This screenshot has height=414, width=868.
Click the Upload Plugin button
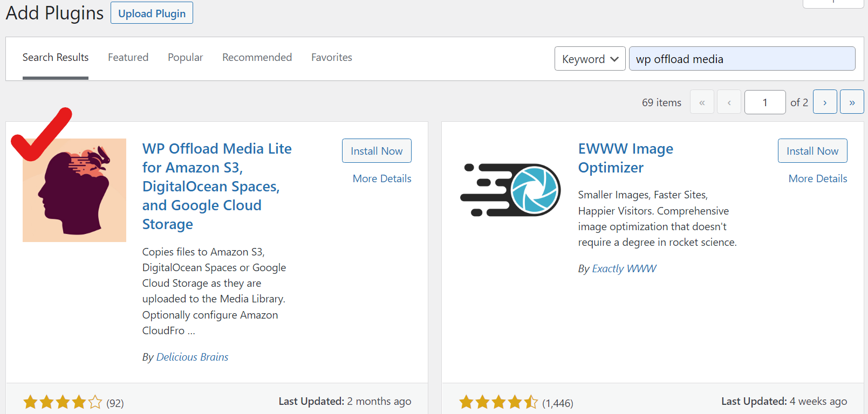[x=152, y=13]
